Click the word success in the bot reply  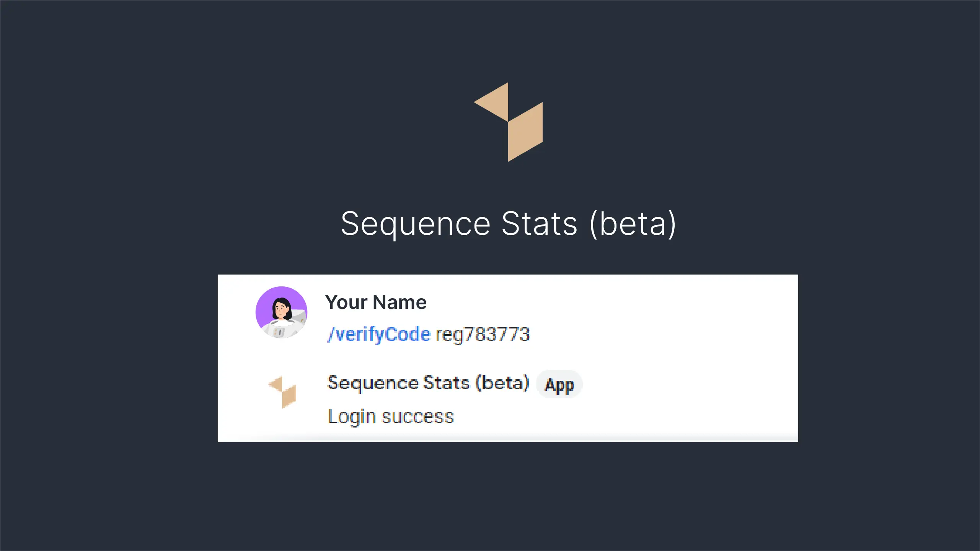418,417
